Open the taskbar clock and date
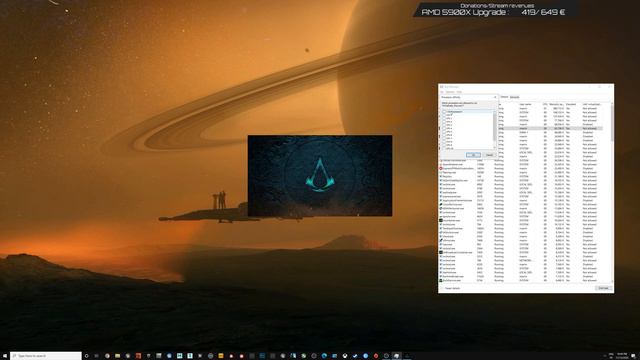Viewport: 640px width, 360px height. point(622,356)
